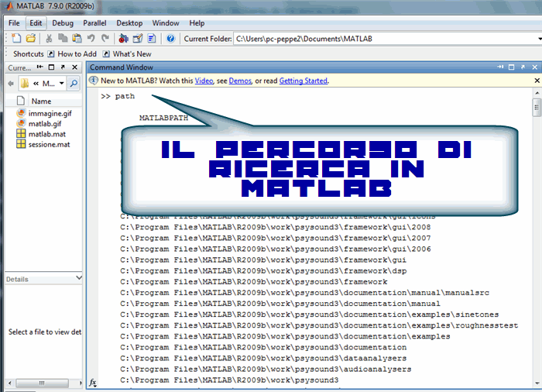Click the Redo arrow icon
The image size is (542, 392).
coord(105,38)
